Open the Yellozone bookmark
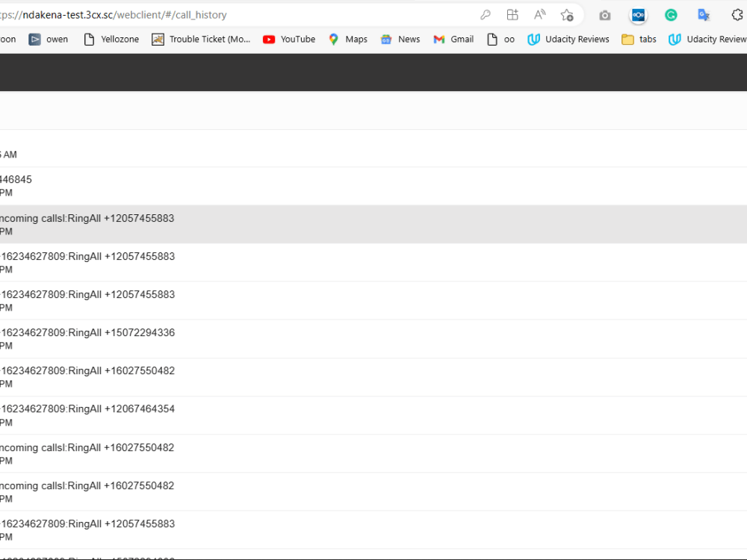This screenshot has width=747, height=560. [111, 39]
